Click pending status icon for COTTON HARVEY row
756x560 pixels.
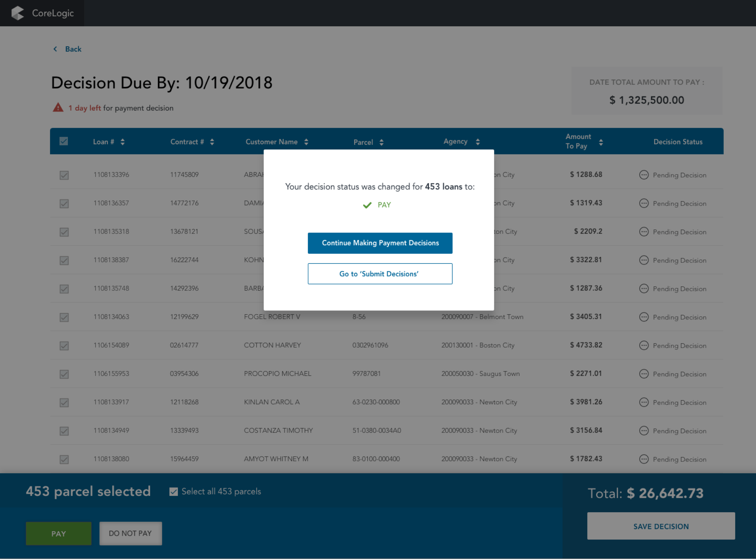[644, 345]
